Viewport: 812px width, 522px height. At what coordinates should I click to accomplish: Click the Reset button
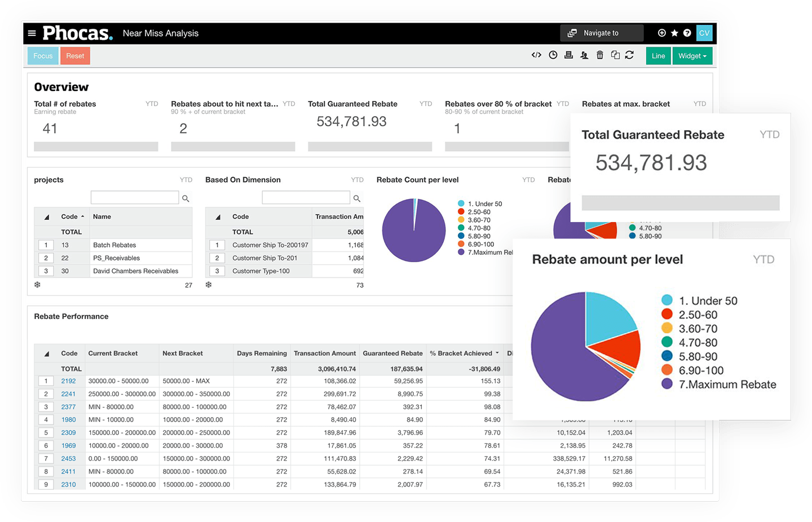[75, 55]
